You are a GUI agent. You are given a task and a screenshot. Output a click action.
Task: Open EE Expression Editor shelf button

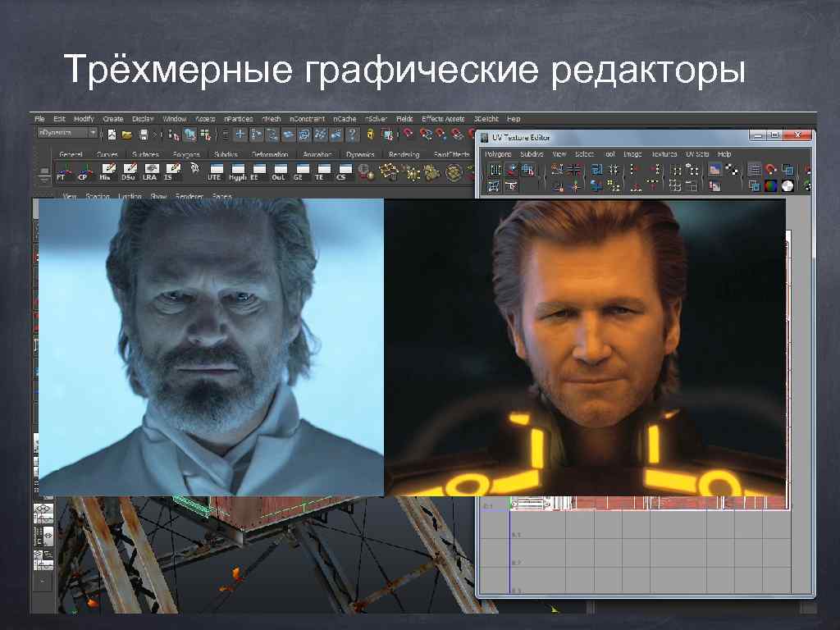258,172
